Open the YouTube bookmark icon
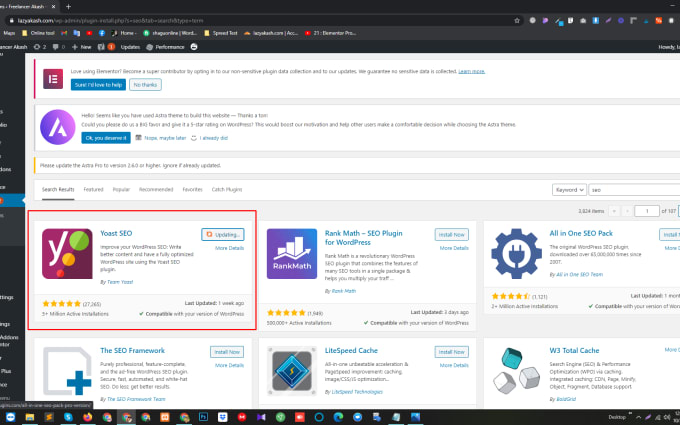Image resolution: width=680 pixels, height=425 pixels. [89, 33]
